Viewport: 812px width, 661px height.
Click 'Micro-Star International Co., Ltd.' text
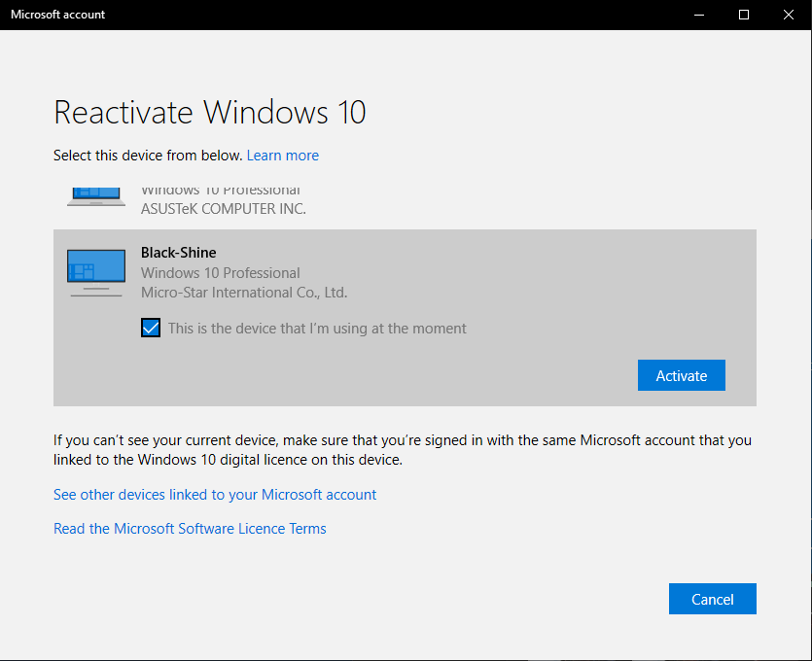click(x=244, y=293)
